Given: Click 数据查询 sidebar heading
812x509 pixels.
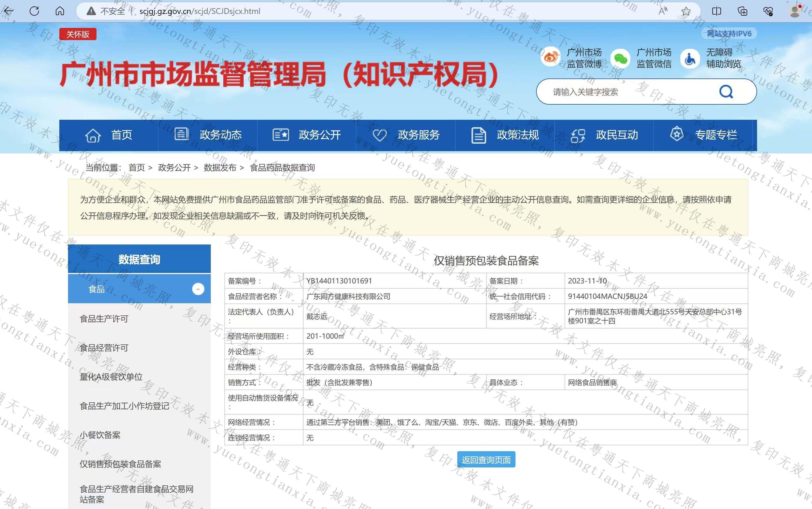Looking at the screenshot, I should (x=139, y=259).
